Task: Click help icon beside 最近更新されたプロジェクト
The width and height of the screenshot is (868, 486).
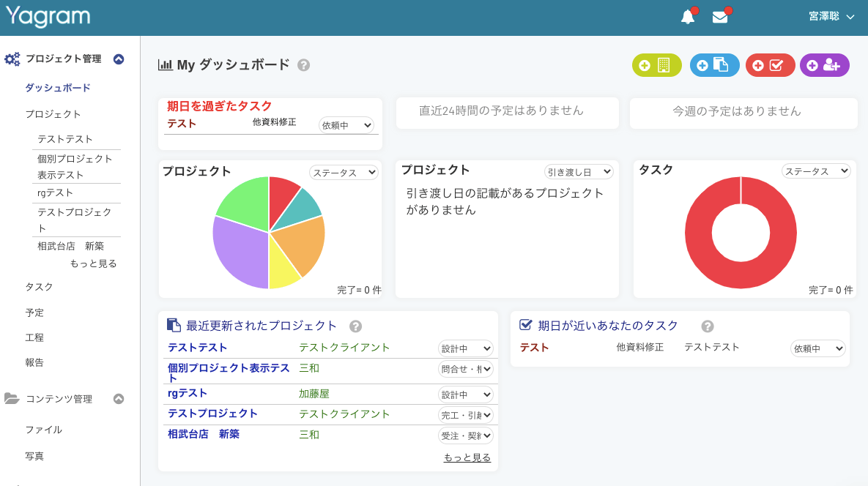Action: (356, 326)
